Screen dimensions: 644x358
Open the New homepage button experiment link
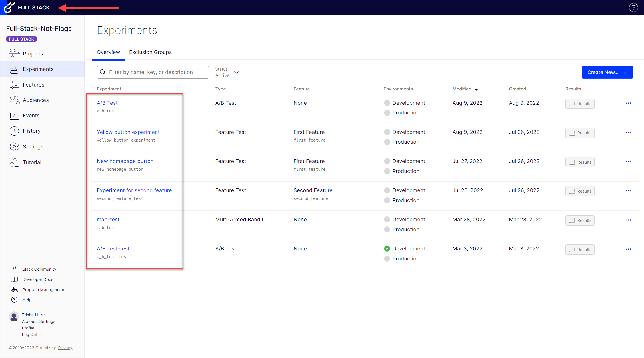coord(125,161)
